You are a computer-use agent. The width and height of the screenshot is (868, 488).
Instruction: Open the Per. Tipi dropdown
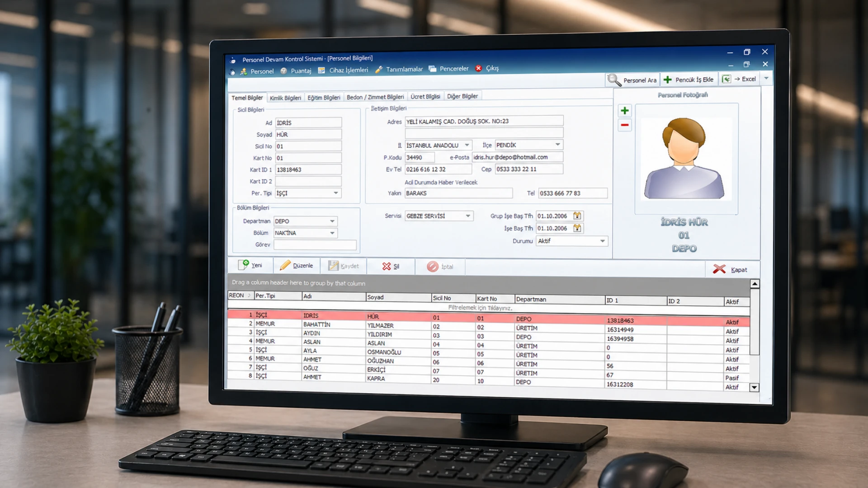tap(335, 193)
